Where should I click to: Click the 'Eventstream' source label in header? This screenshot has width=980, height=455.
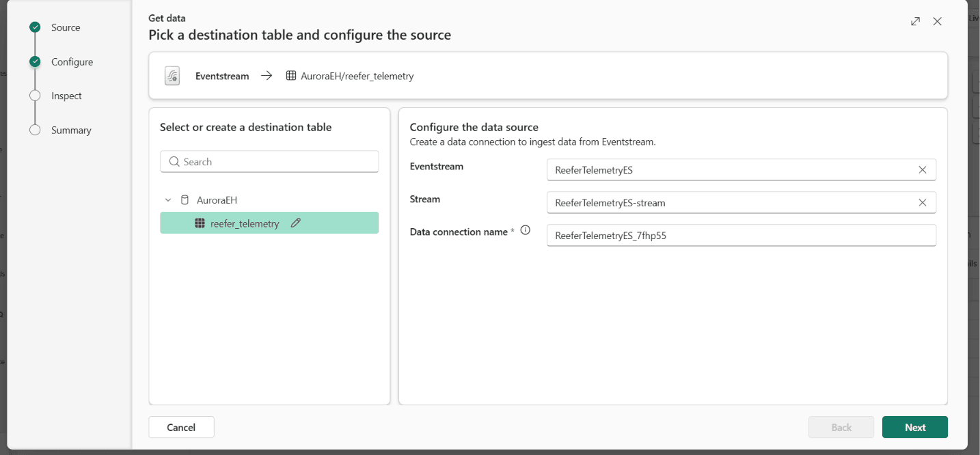pos(222,76)
